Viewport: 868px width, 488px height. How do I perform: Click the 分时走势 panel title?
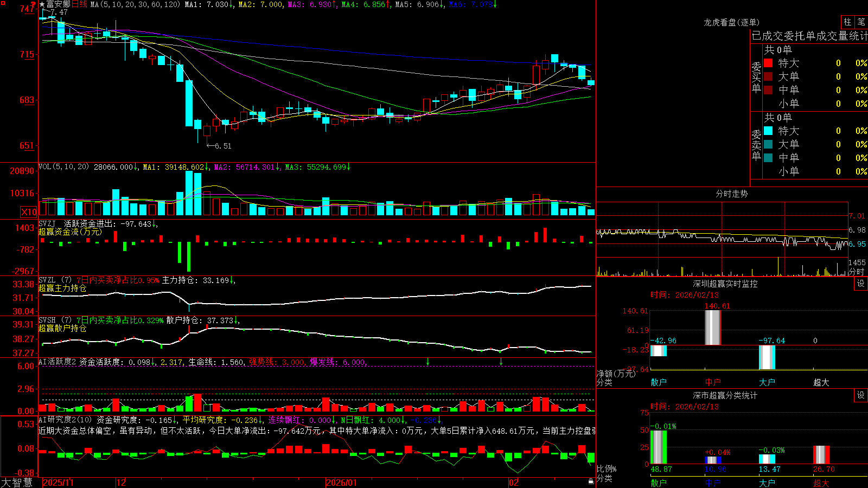click(731, 194)
